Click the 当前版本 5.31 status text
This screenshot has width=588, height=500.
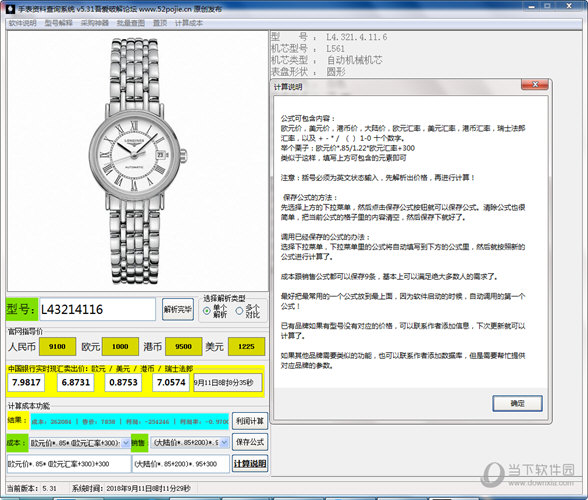pyautogui.click(x=32, y=488)
